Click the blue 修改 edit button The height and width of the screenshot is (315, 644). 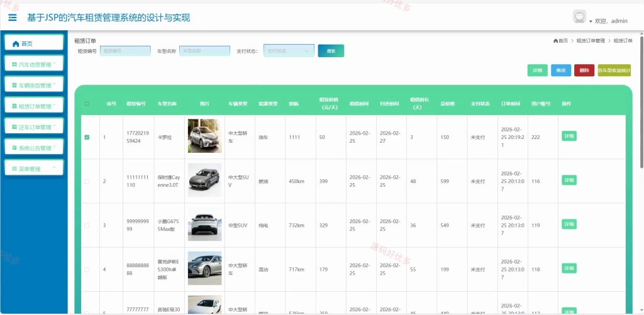pyautogui.click(x=561, y=70)
